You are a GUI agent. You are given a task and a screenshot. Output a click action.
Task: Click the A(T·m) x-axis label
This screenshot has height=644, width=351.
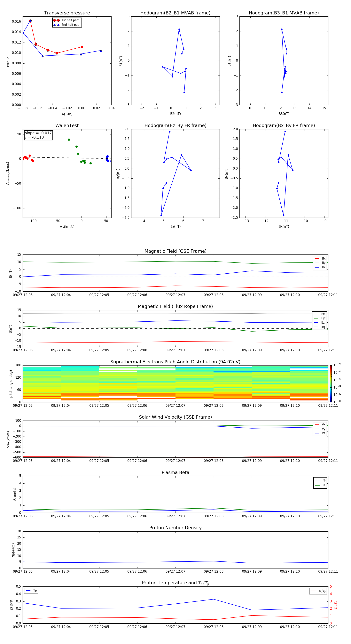pyautogui.click(x=67, y=114)
